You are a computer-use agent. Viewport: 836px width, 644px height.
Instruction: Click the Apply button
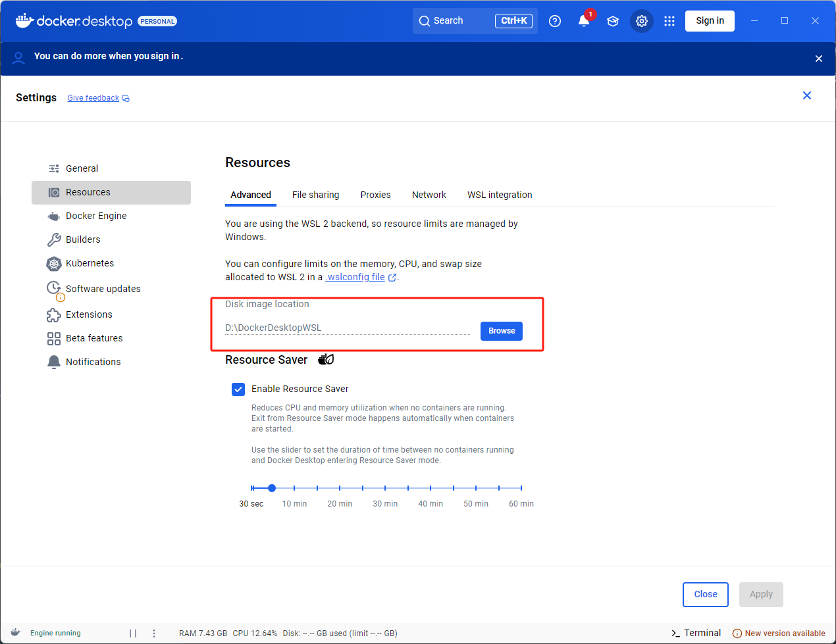pyautogui.click(x=761, y=595)
